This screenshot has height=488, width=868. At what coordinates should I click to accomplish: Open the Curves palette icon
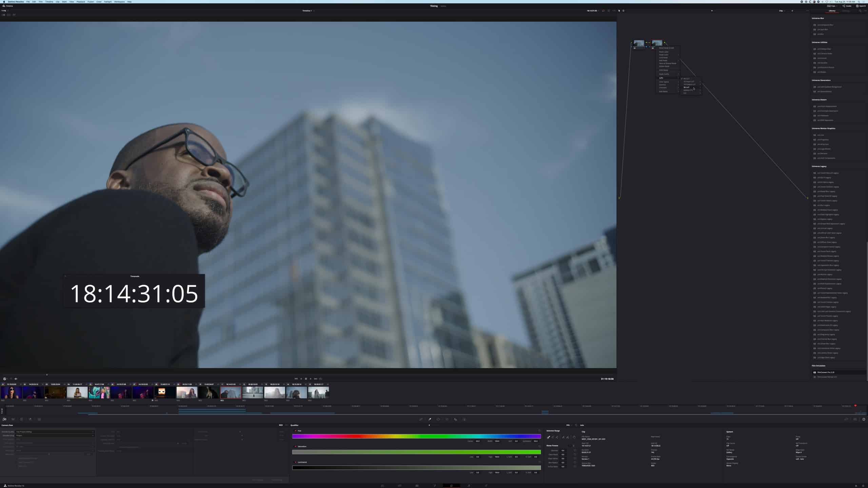point(421,419)
